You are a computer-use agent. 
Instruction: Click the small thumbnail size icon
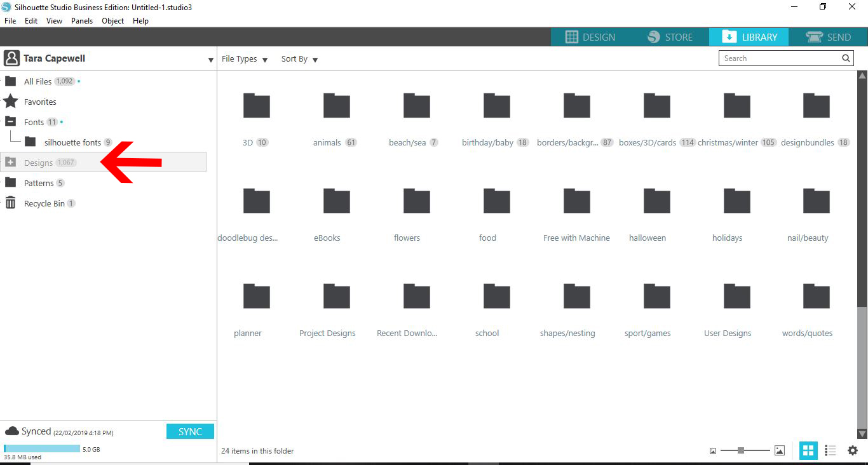coord(713,451)
